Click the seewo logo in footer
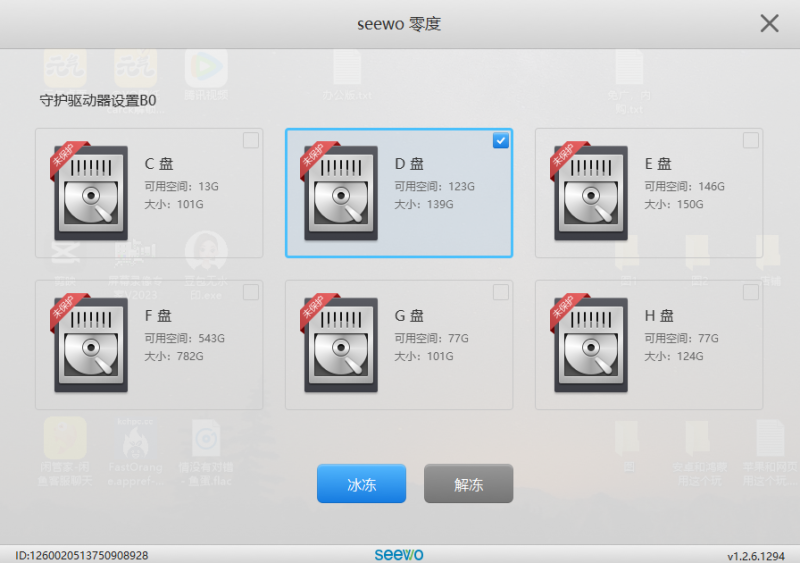This screenshot has width=800, height=563. 399,554
